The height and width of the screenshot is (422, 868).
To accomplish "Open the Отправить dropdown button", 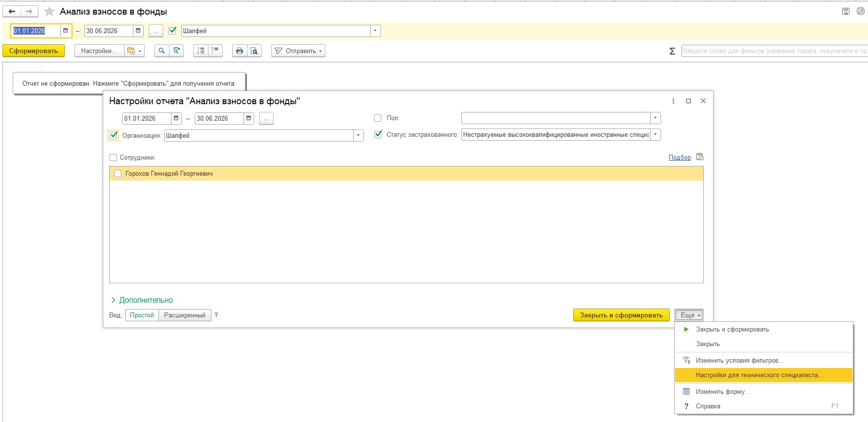I will point(298,51).
